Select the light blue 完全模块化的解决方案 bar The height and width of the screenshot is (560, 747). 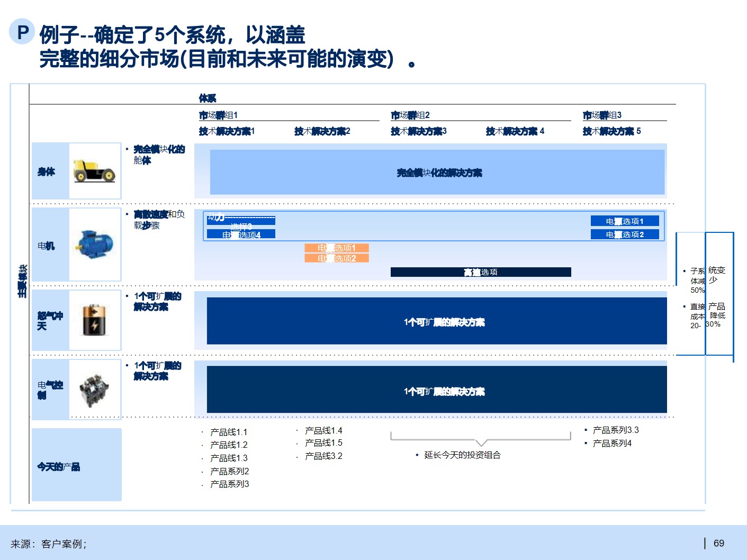pos(437,172)
